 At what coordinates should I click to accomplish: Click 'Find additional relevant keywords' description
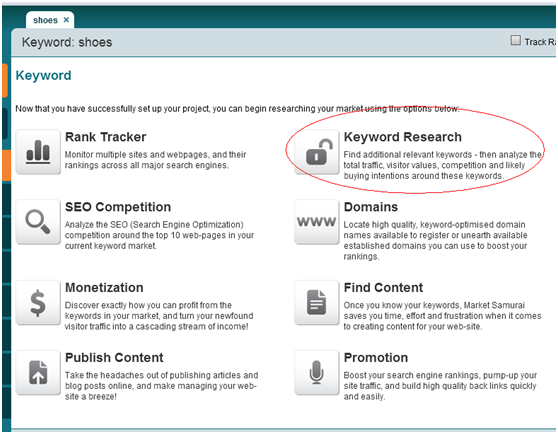click(442, 165)
